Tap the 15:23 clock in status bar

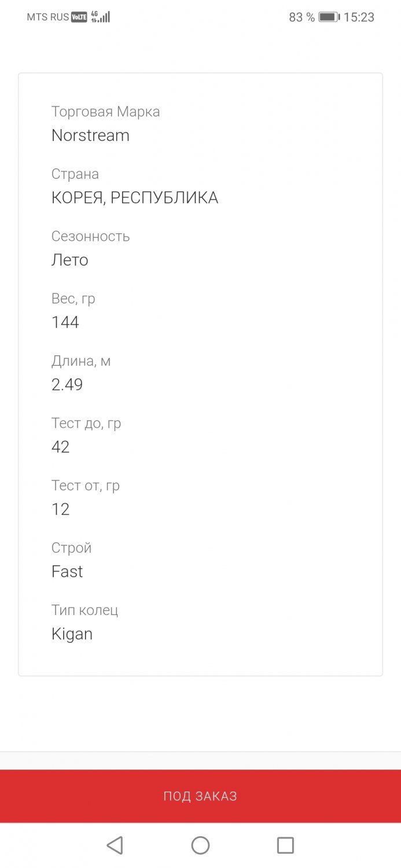pos(359,17)
